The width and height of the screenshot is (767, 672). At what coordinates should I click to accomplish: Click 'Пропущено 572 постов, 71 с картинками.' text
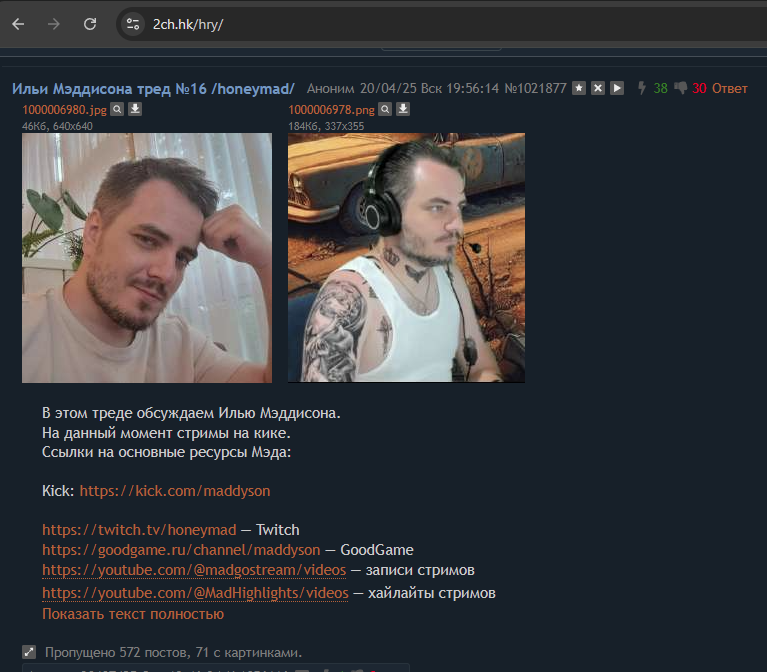(174, 652)
